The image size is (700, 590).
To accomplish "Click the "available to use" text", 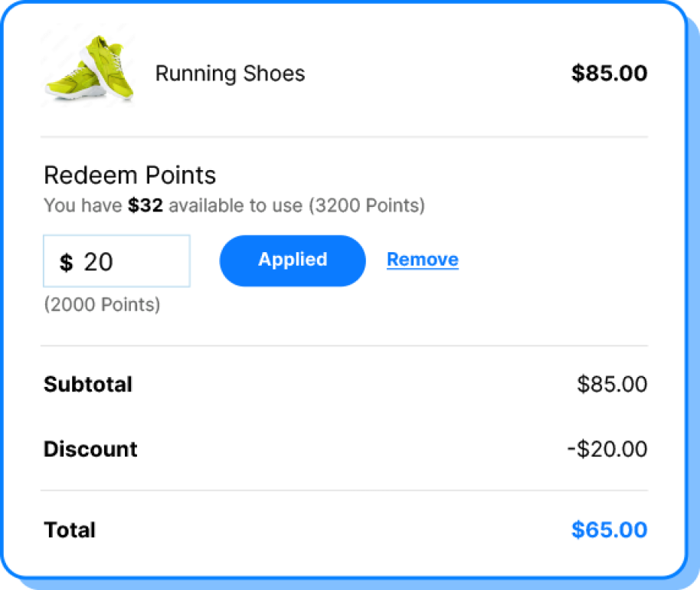I will pos(236,205).
